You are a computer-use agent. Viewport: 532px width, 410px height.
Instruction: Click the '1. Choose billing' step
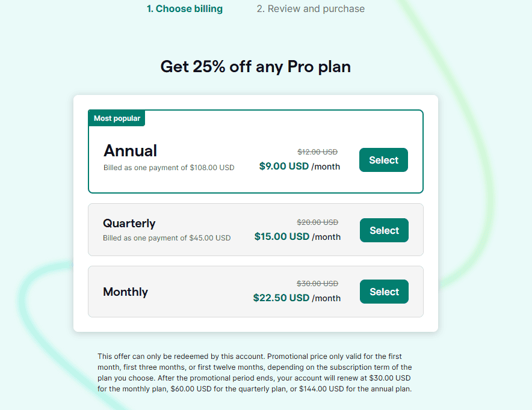pyautogui.click(x=185, y=8)
